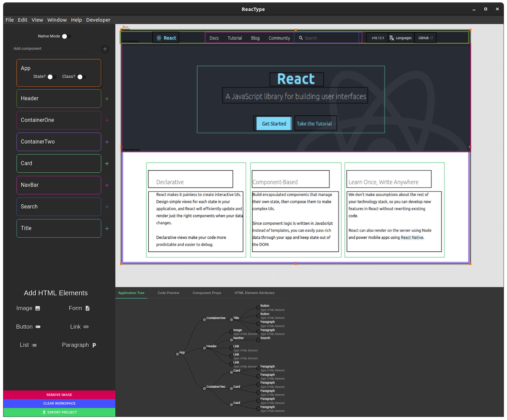Click the Tutorial link in canvas navbar

[235, 38]
